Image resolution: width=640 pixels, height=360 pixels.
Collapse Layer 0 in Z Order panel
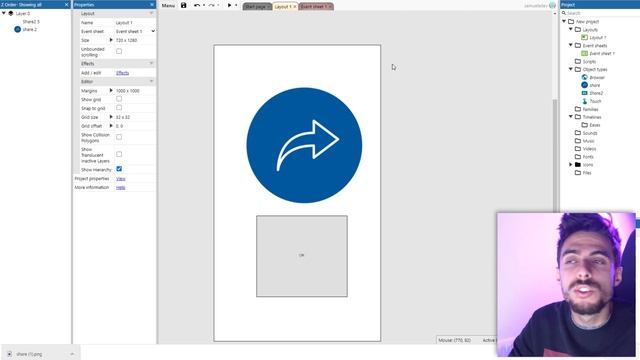[4, 13]
